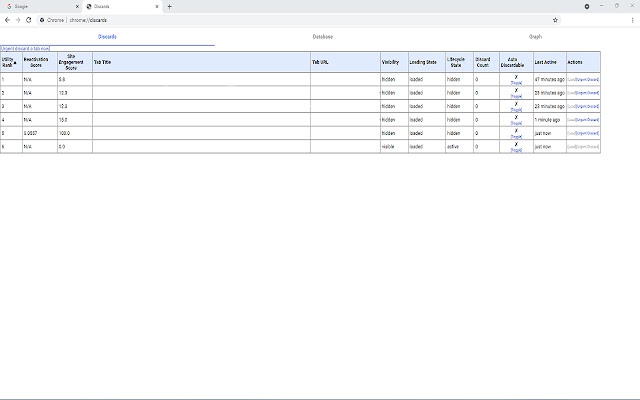Image resolution: width=640 pixels, height=400 pixels.
Task: Toggle auto discardable for rank 2 row
Action: pyautogui.click(x=516, y=96)
